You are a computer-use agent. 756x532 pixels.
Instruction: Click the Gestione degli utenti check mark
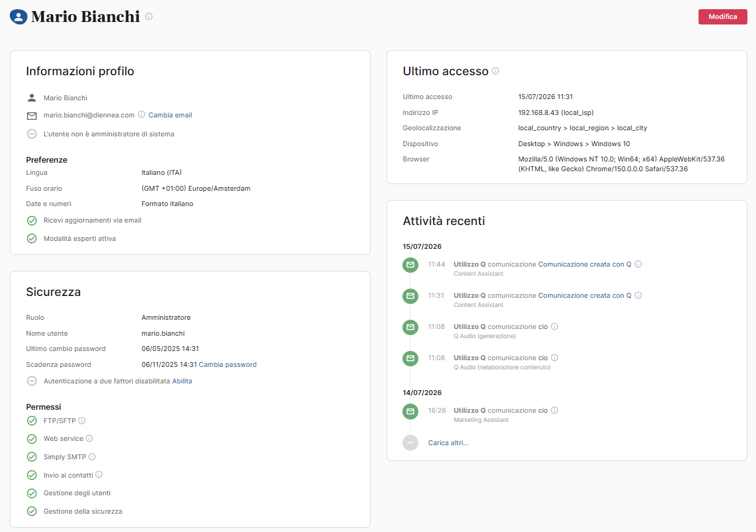32,493
